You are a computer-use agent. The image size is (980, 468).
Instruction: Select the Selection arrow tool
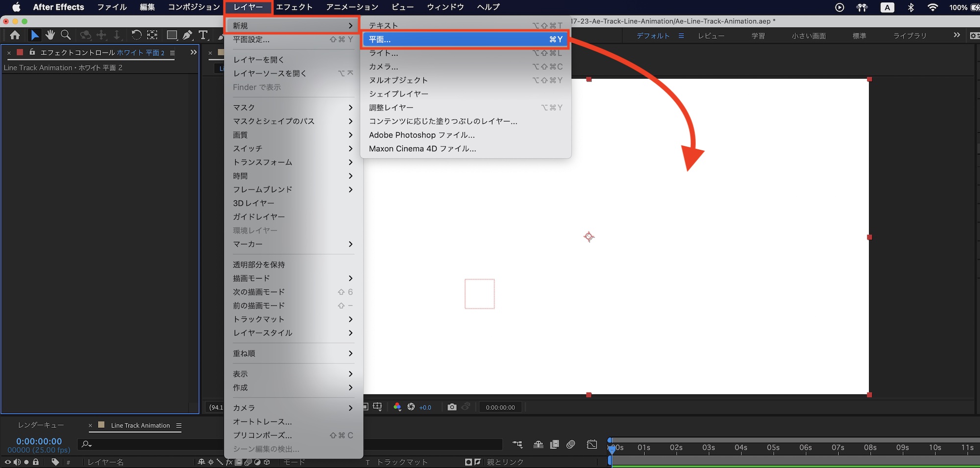(x=34, y=35)
